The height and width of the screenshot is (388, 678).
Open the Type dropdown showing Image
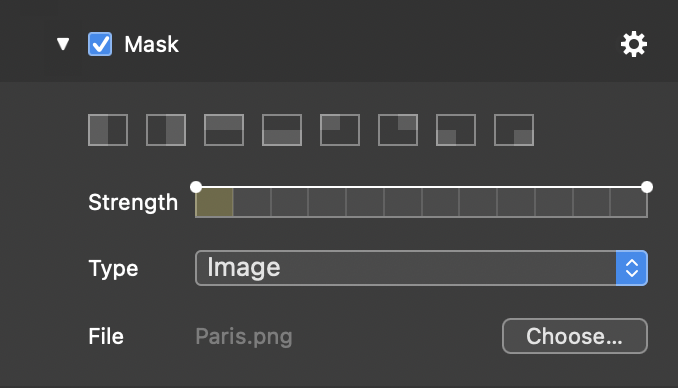[x=421, y=268]
